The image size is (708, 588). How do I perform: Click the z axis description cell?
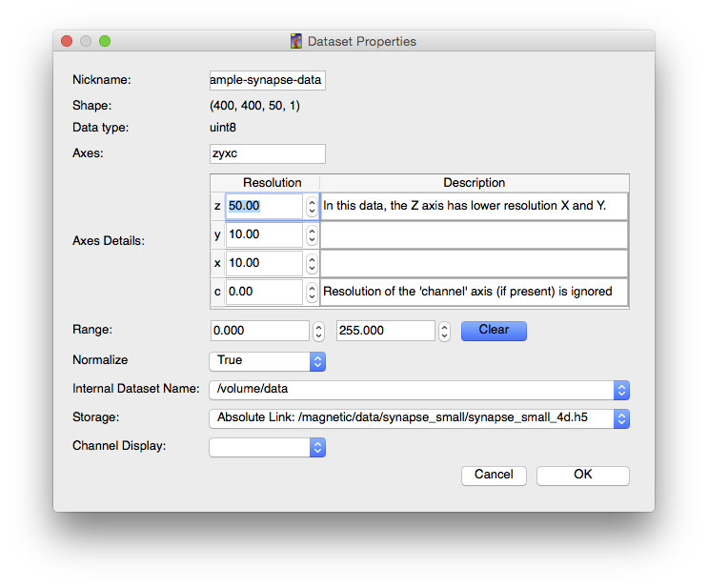475,206
